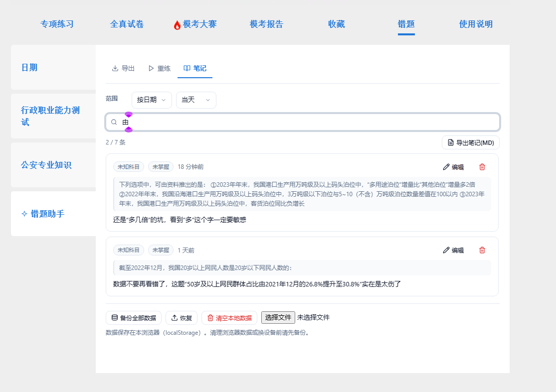Select 公安专业知识 in the sidebar

(x=53, y=165)
